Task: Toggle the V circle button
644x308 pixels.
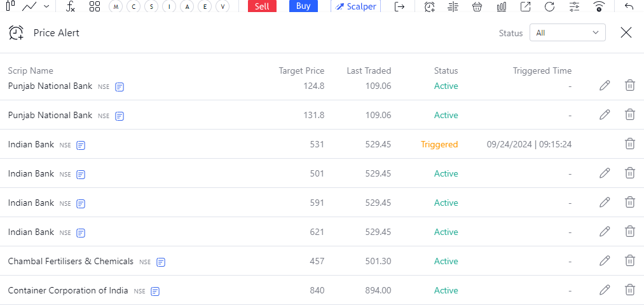Action: coord(223,6)
